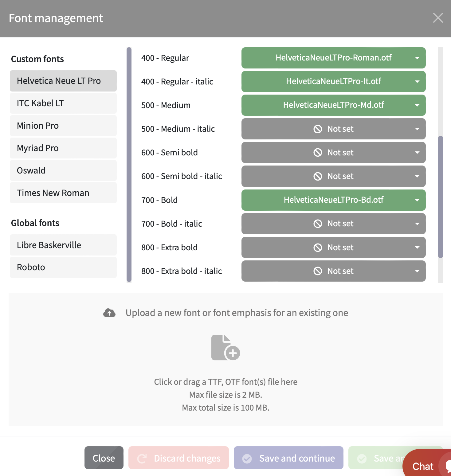Expand the 500 Medium font dropdown

417,105
